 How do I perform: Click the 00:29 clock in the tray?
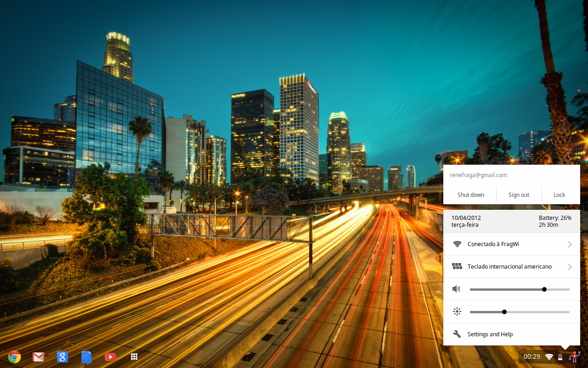coord(532,356)
